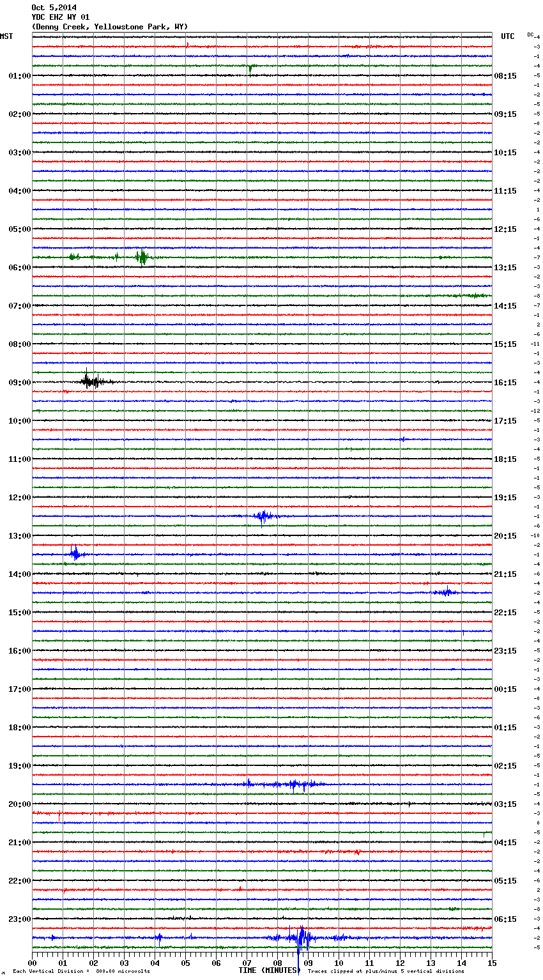Click the 19:15 UTC time label
This screenshot has height=980, width=543.
click(505, 498)
